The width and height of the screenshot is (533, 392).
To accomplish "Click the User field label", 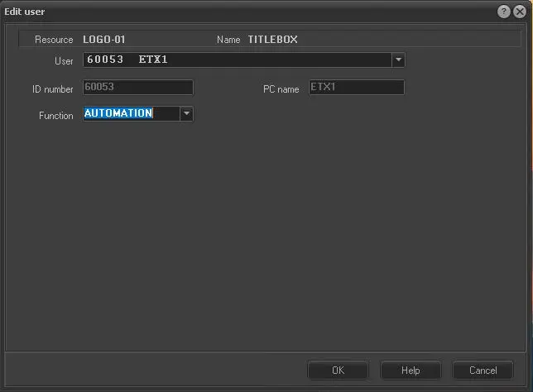I will click(64, 61).
